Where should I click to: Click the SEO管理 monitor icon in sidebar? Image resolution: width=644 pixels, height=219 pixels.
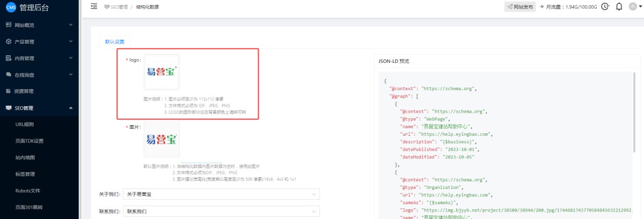(x=9, y=108)
